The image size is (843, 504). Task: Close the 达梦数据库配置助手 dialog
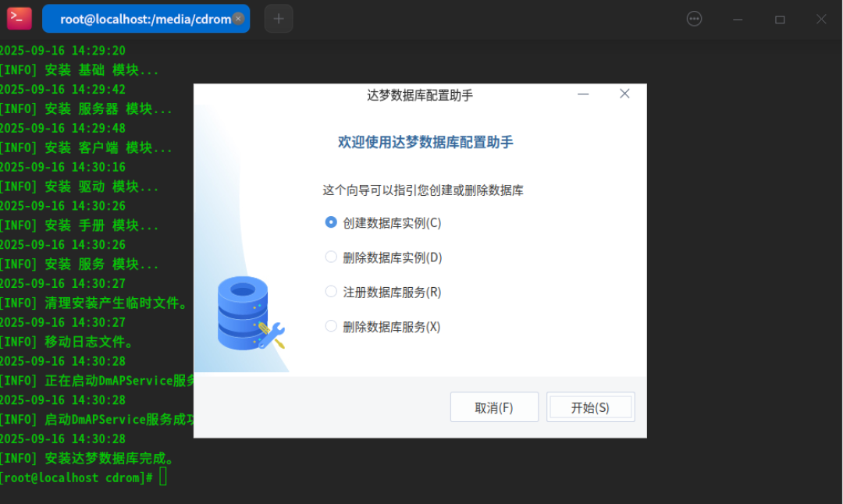tap(624, 94)
